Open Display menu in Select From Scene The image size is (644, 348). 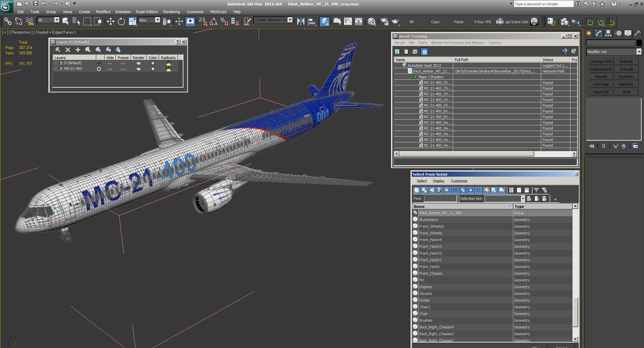point(439,181)
